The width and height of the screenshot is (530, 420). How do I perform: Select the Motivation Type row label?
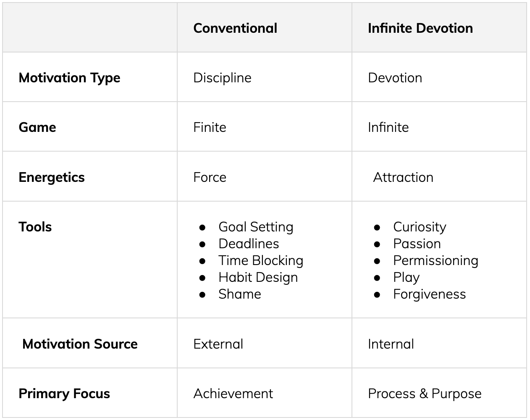(x=70, y=78)
